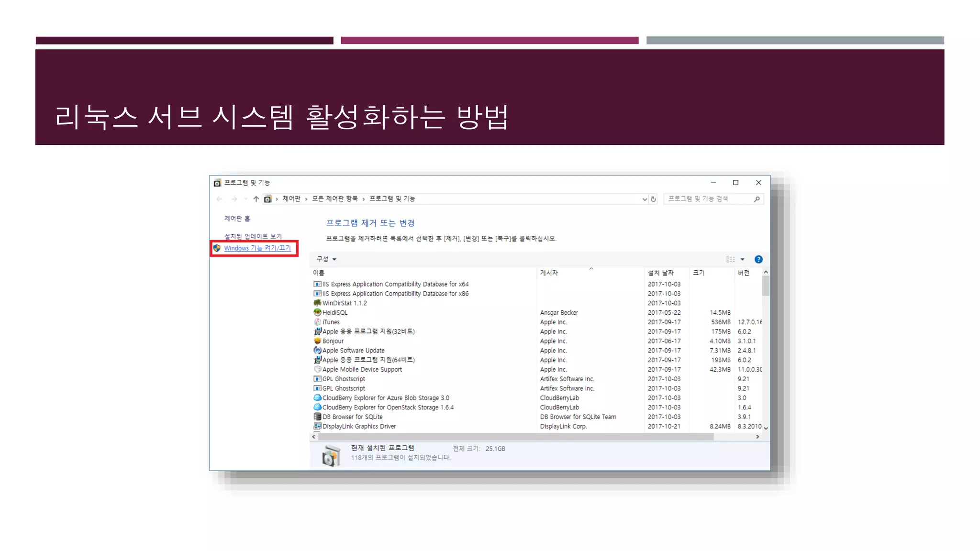Open the 모든 제어판 항목 breadcrumb
Viewport: 980px width, 551px height.
pyautogui.click(x=335, y=198)
